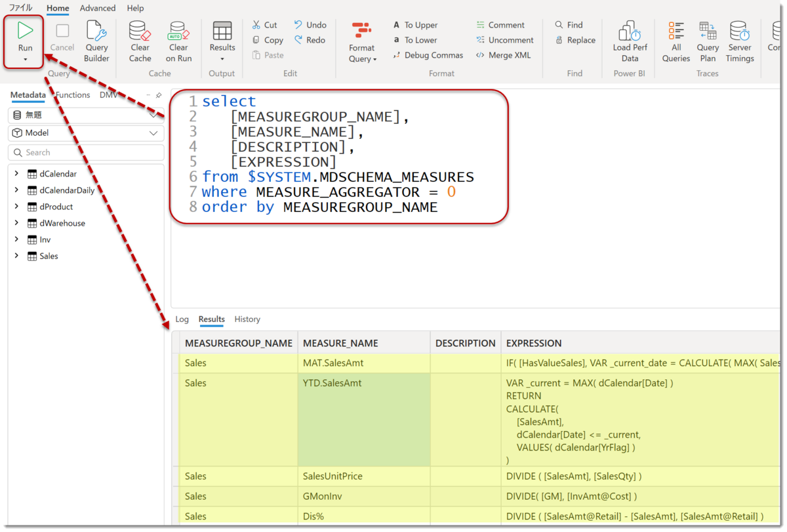787x532 pixels.
Task: Select the MAT.SalesAmt cell
Action: pyautogui.click(x=364, y=363)
